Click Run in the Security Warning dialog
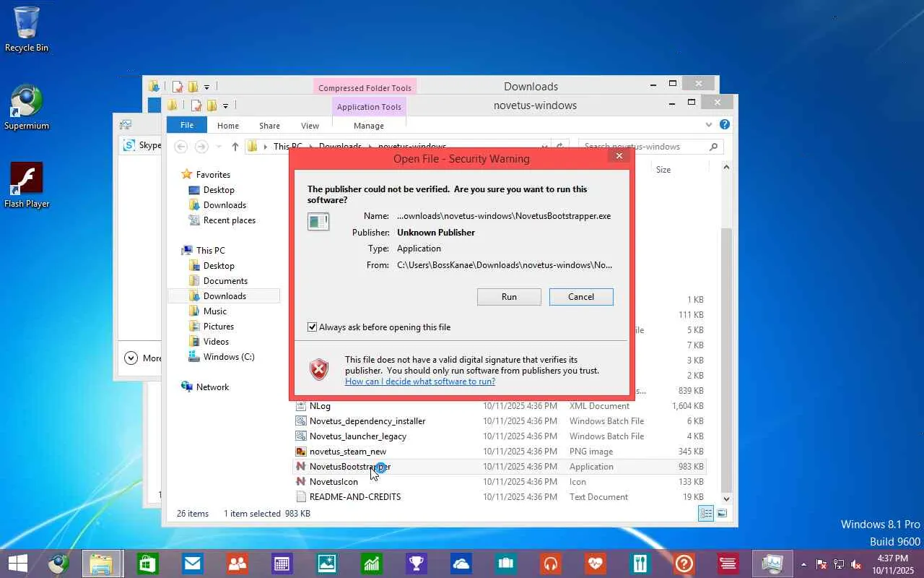924x578 pixels. click(x=509, y=297)
